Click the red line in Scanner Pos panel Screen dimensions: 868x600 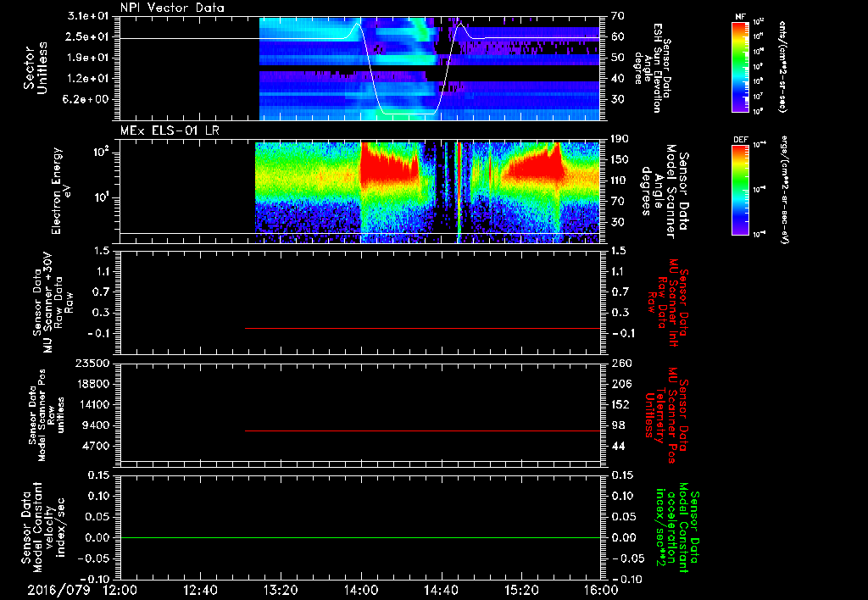coord(423,431)
